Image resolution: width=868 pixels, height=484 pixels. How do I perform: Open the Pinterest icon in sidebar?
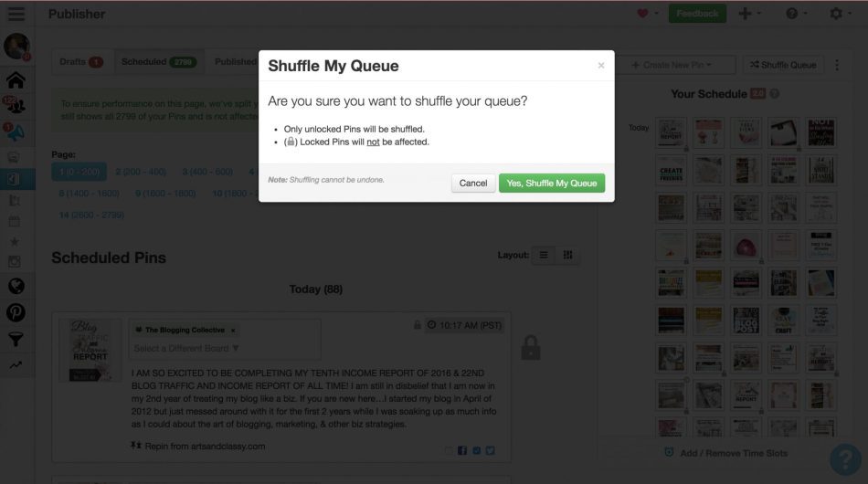pos(16,312)
